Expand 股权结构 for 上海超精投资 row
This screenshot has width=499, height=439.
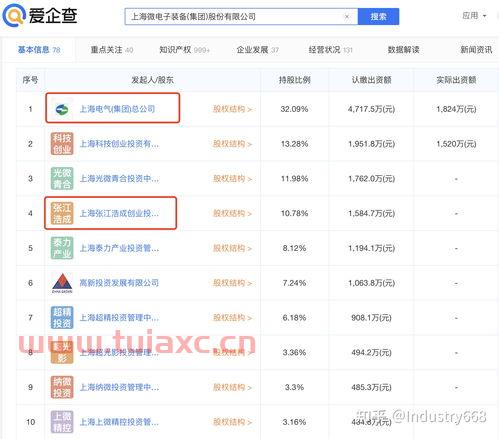pyautogui.click(x=232, y=318)
